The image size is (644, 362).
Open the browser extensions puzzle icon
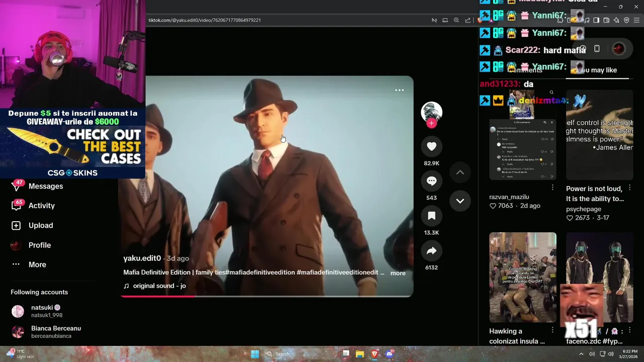point(560,20)
